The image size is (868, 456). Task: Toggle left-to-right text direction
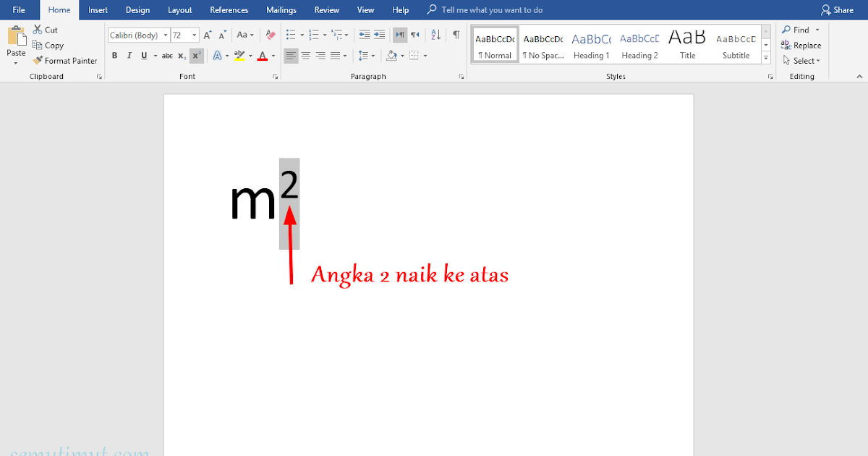(400, 35)
